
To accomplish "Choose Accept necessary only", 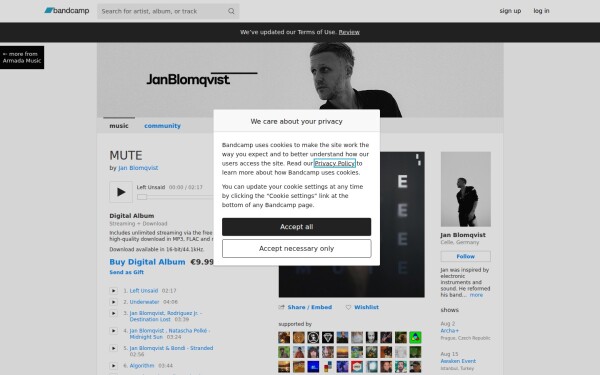I will coord(297,248).
